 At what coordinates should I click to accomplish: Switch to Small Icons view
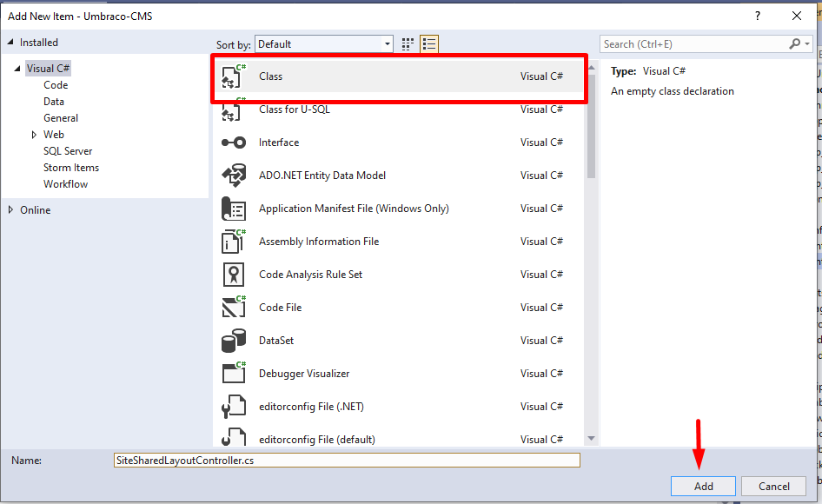[x=428, y=43]
